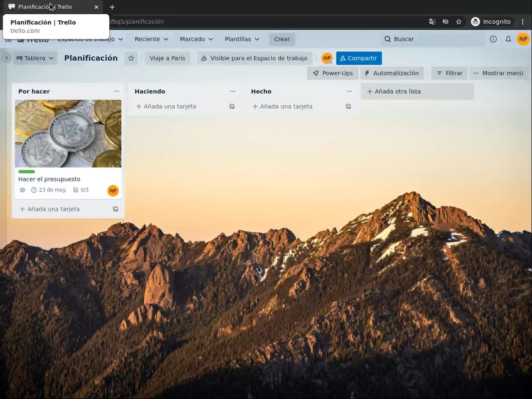
Task: Click the card member NP avatar
Action: click(x=113, y=191)
